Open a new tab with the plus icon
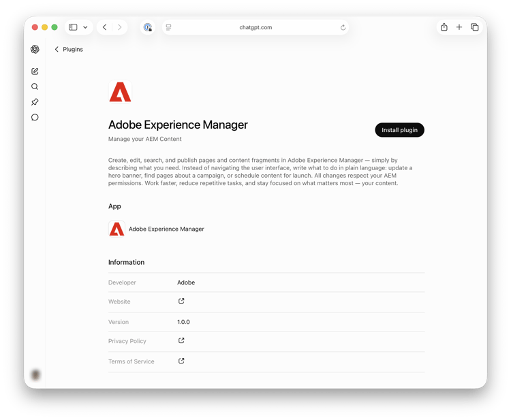This screenshot has width=511, height=420. [x=459, y=27]
